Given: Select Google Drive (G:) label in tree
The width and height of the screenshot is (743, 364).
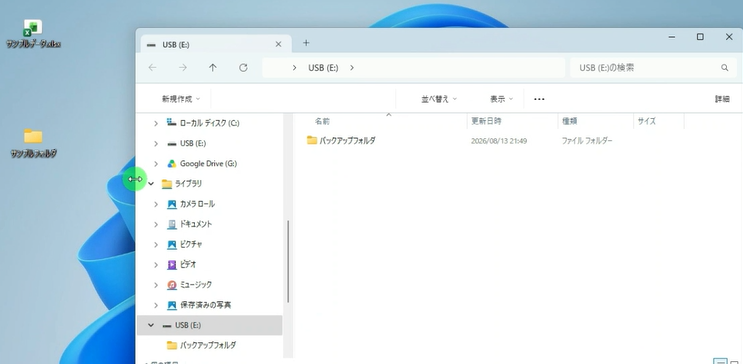Looking at the screenshot, I should (x=208, y=164).
